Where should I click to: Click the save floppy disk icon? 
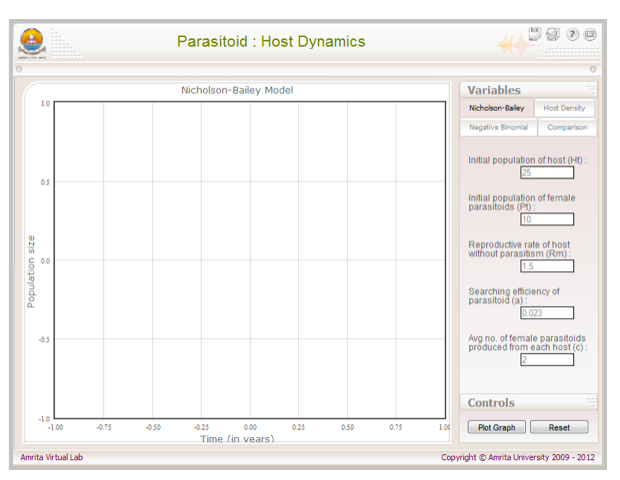coord(535,34)
